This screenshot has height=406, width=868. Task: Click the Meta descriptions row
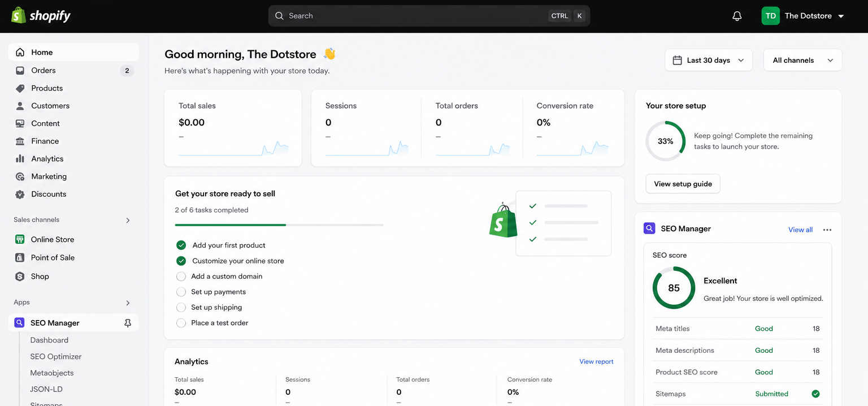[737, 351]
